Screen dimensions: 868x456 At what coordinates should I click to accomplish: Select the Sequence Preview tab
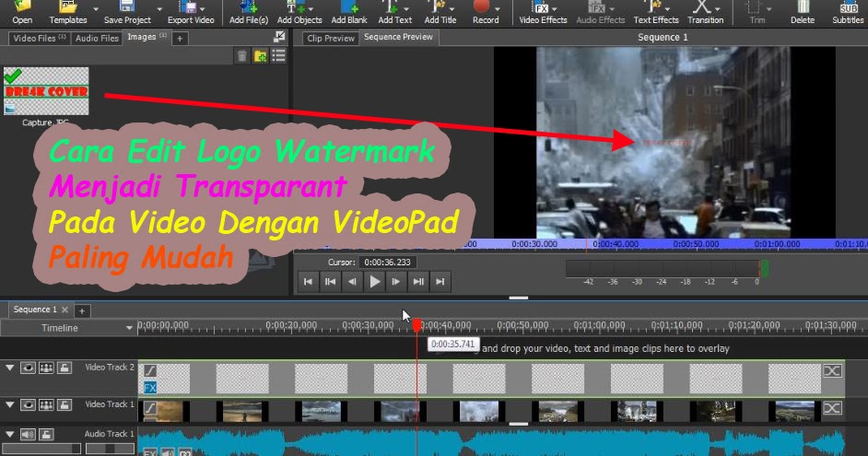pos(398,37)
